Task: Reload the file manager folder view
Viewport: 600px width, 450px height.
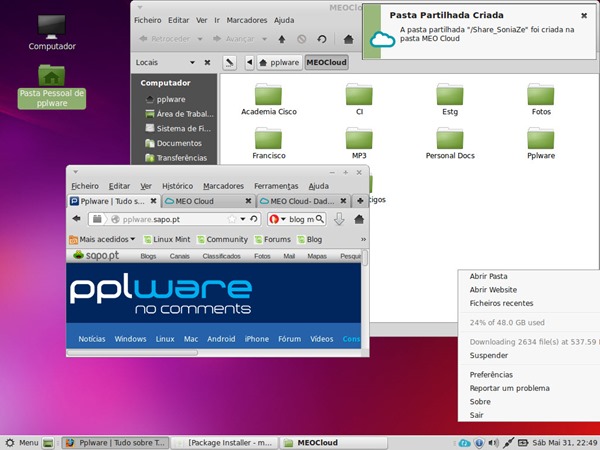Action: pos(322,39)
